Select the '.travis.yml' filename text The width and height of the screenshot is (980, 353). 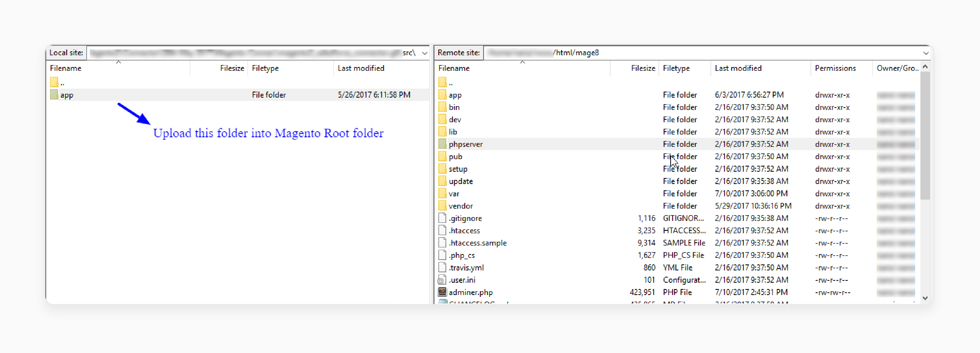pyautogui.click(x=466, y=267)
